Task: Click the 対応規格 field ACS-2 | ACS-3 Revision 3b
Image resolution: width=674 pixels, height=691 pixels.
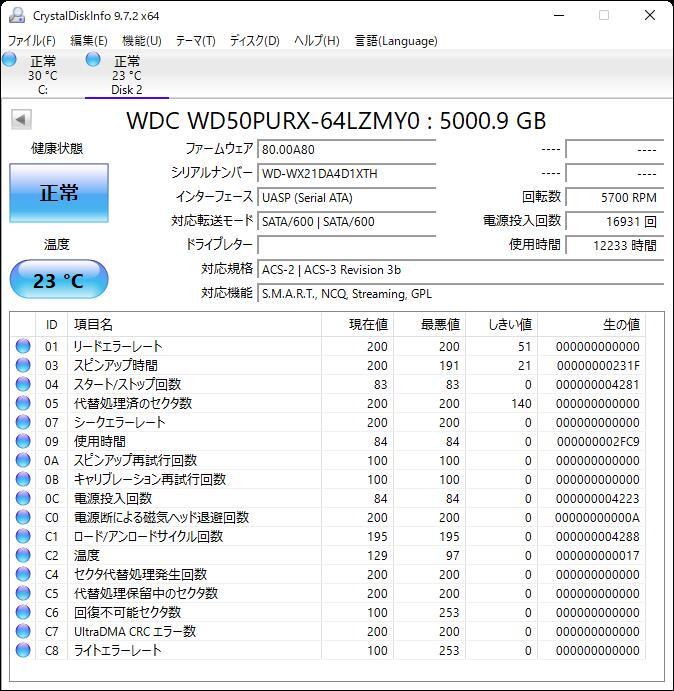Action: pos(461,270)
